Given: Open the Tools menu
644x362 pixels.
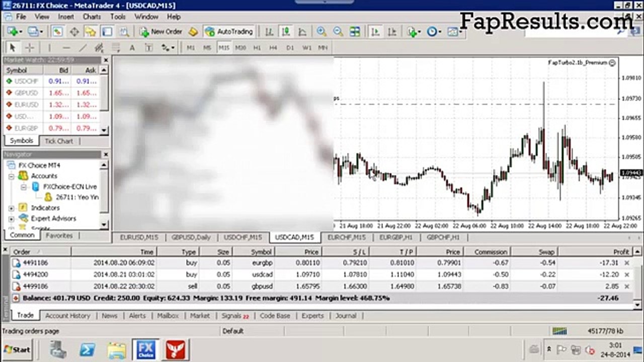Looking at the screenshot, I should pos(118,17).
